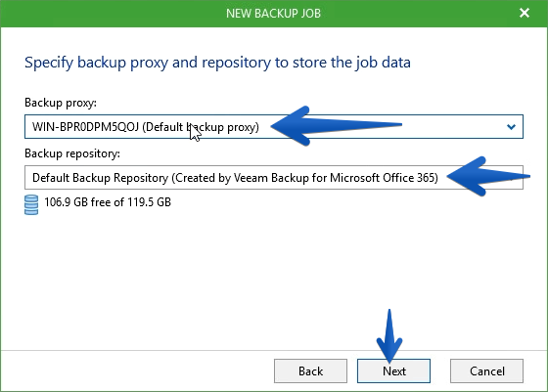Select the WIN-BPR0DPM5QOJ default backup proxy field
548x392 pixels.
(274, 126)
